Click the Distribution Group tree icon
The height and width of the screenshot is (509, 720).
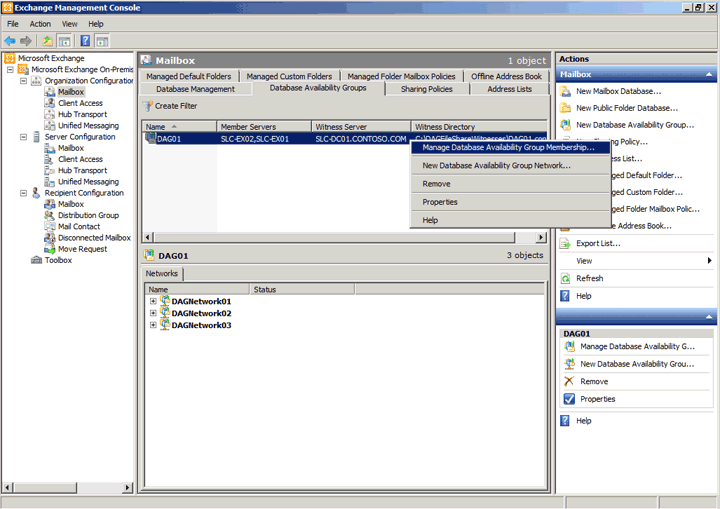click(50, 215)
